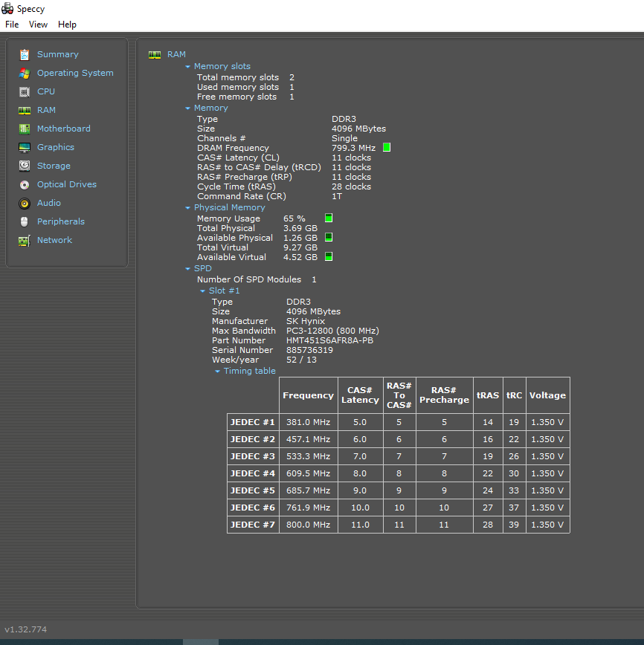The height and width of the screenshot is (645, 644).
Task: Click the Motherboard icon in sidebar
Action: click(25, 129)
